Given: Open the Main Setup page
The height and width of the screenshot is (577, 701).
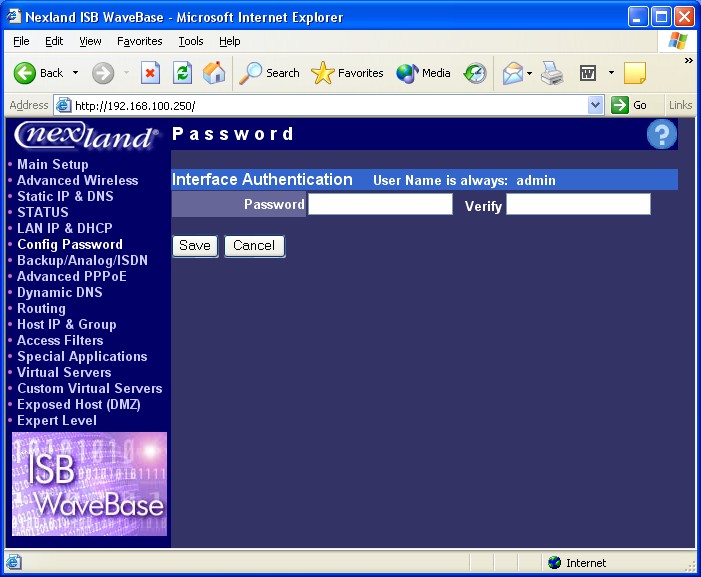Looking at the screenshot, I should click(x=53, y=164).
